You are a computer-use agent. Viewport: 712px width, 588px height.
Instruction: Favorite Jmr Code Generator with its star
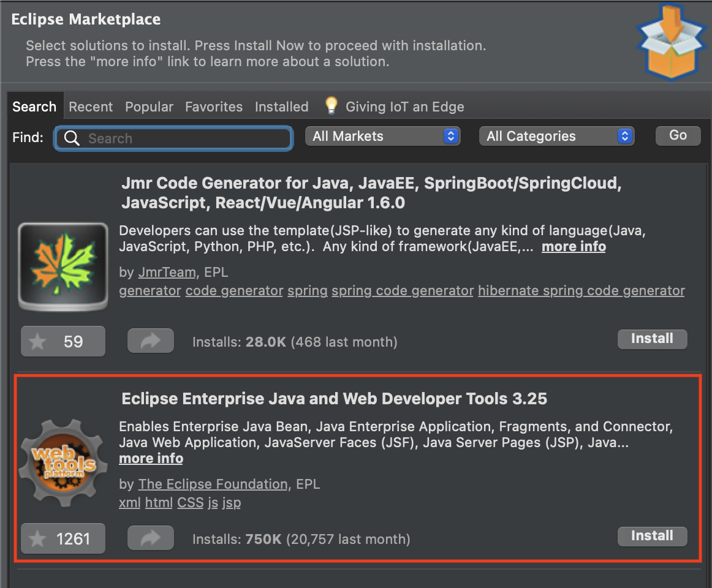[x=37, y=341]
